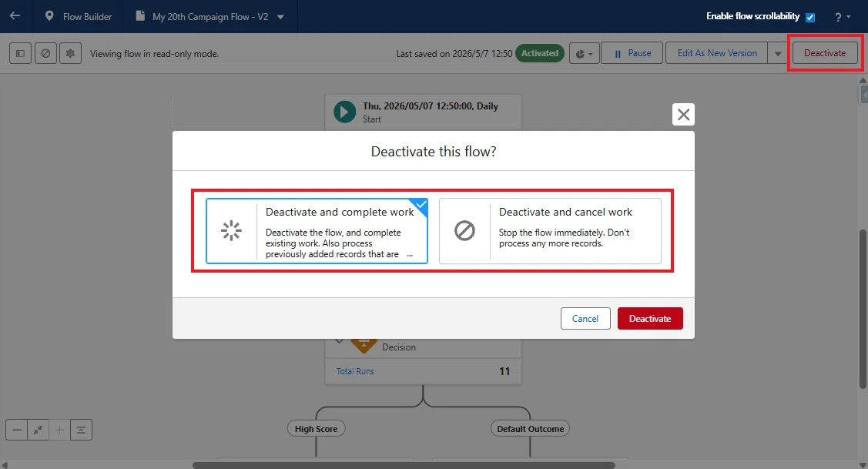
Task: Click the Deactivate button in the top toolbar
Action: [825, 53]
